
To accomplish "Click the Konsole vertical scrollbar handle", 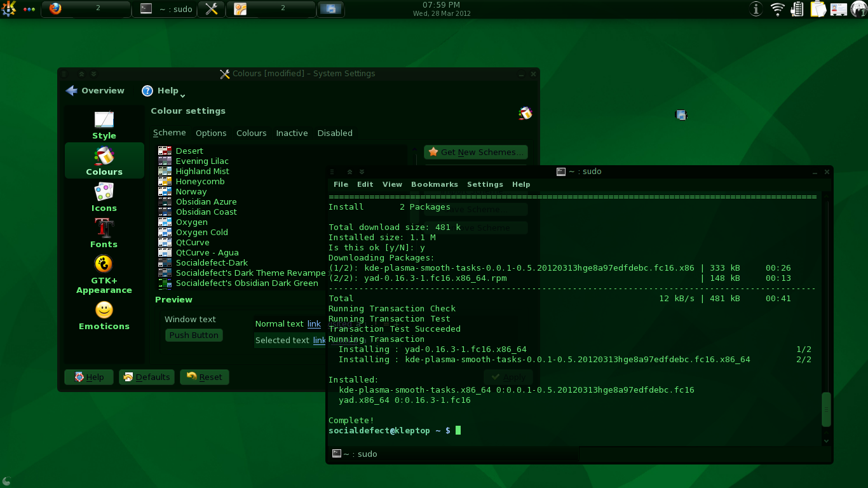I will 826,410.
